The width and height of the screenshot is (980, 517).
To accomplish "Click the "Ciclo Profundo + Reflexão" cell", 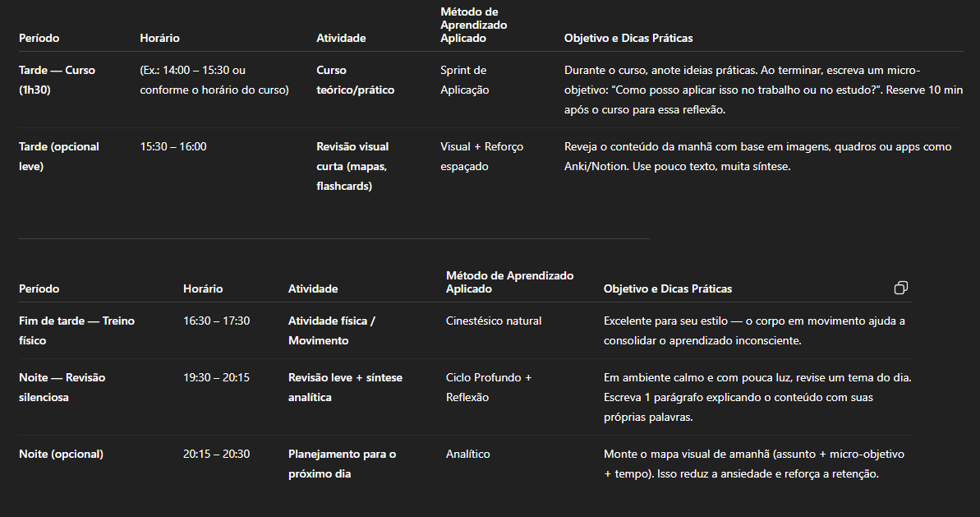I will tap(489, 387).
